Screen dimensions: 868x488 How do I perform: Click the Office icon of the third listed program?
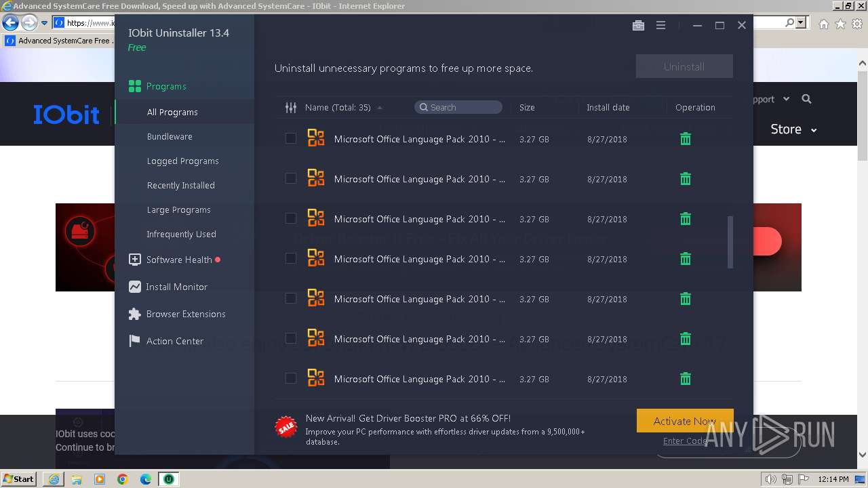[316, 218]
